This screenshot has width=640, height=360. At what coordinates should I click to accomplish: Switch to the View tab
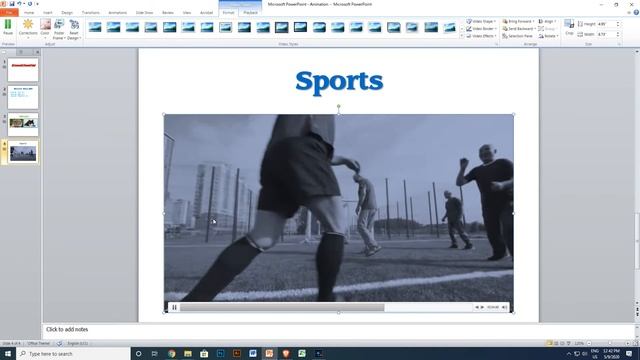pos(187,13)
